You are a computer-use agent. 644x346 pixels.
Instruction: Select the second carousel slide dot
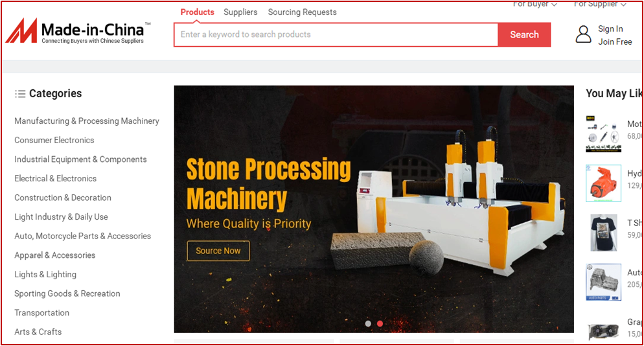click(x=380, y=323)
